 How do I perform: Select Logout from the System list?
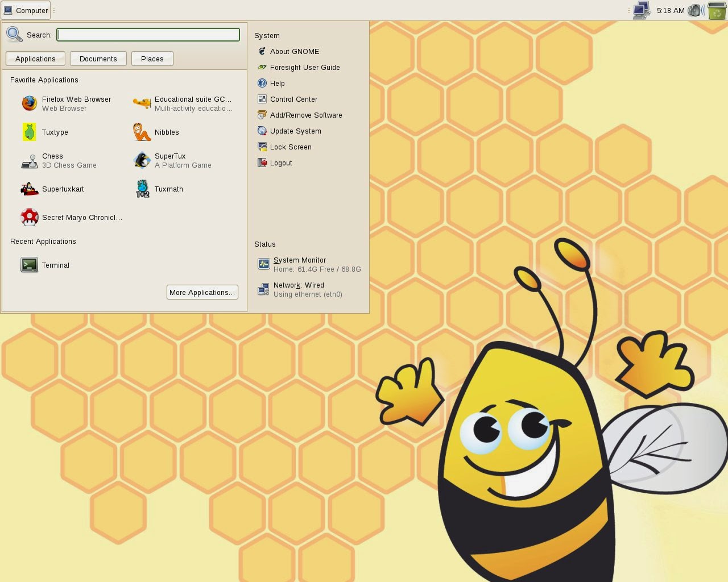click(281, 163)
